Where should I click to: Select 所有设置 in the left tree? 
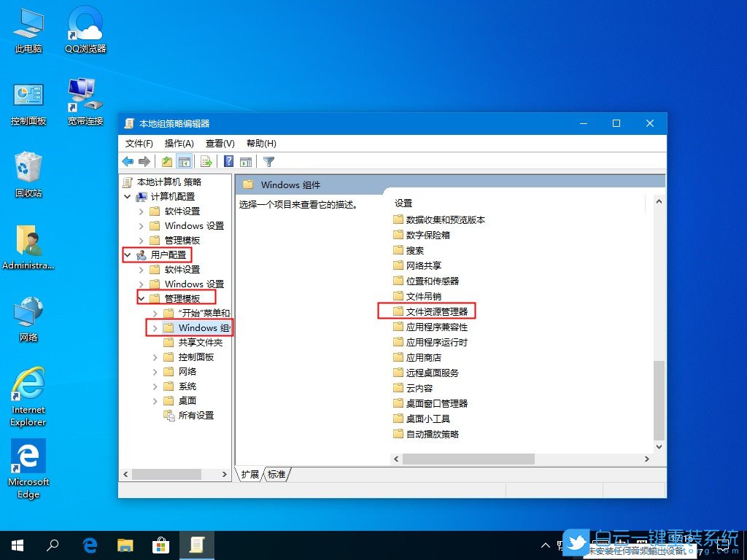pyautogui.click(x=195, y=415)
